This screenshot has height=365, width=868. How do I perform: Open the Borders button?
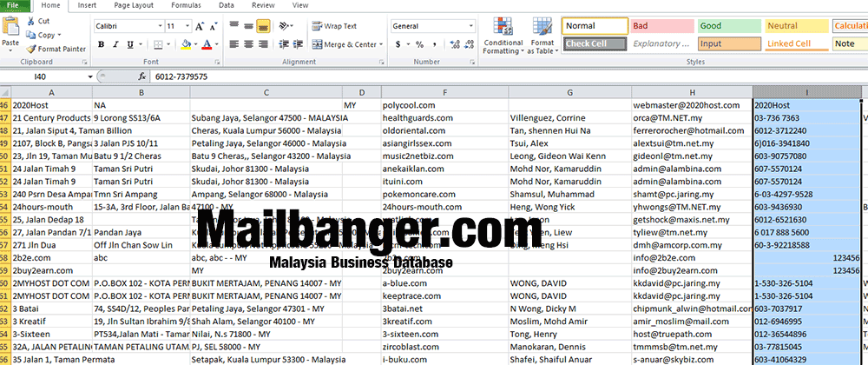(x=158, y=44)
